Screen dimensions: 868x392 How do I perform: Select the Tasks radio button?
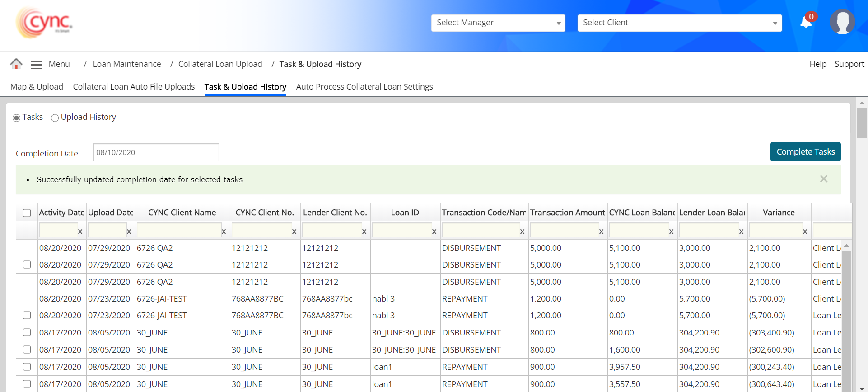[x=17, y=118]
